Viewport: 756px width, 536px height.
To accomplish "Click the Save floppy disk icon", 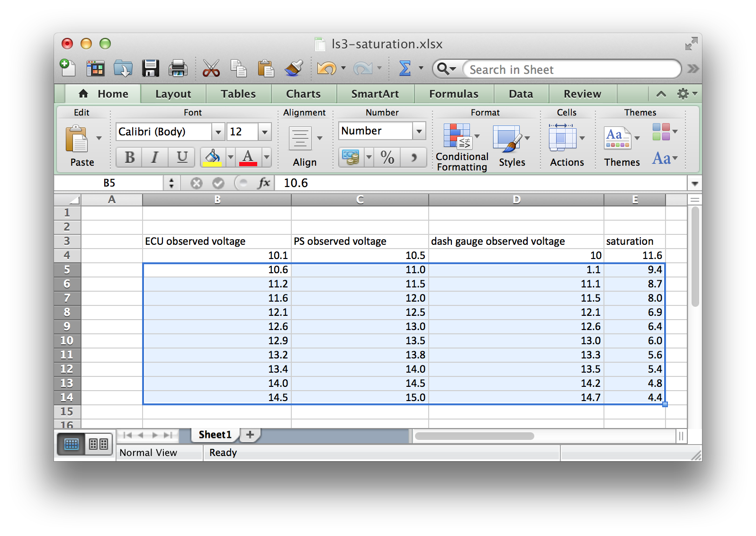I will [151, 69].
